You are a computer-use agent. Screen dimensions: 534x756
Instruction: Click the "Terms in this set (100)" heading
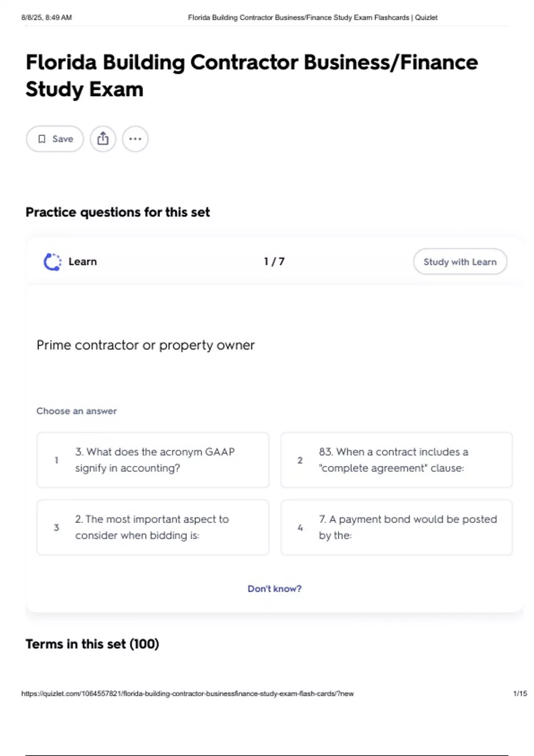click(x=92, y=644)
